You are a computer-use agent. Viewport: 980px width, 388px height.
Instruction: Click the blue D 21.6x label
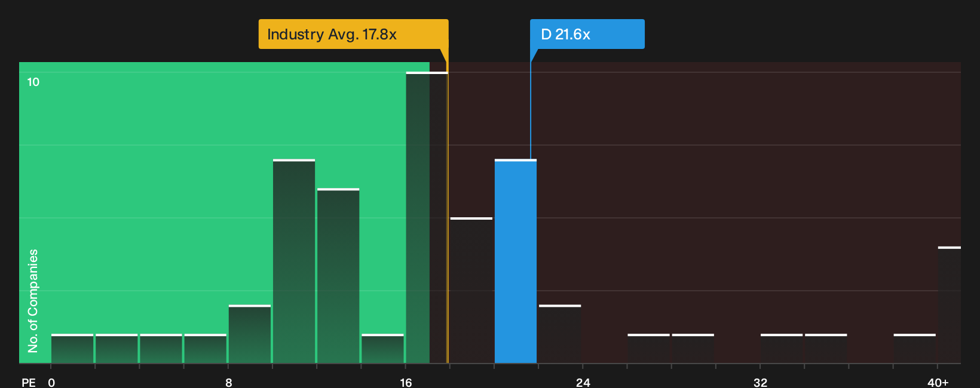click(587, 34)
